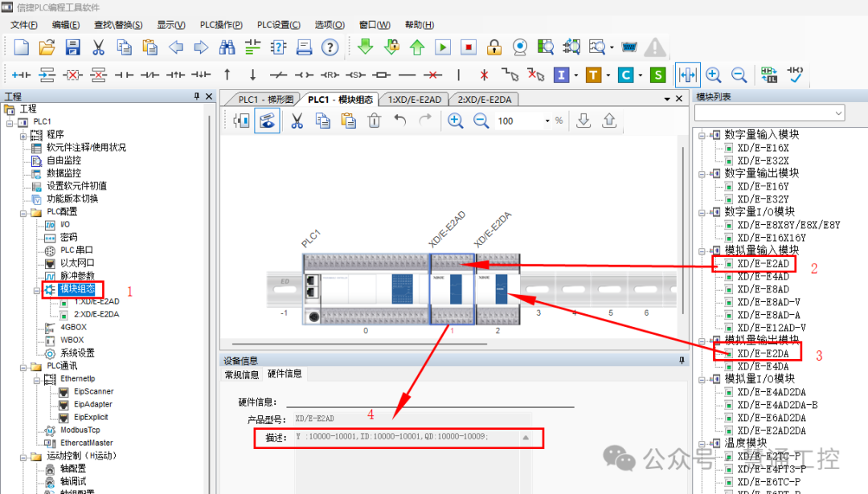Collapse the 模块组态 tree node
Screen dimensions: 868x494
(x=36, y=290)
